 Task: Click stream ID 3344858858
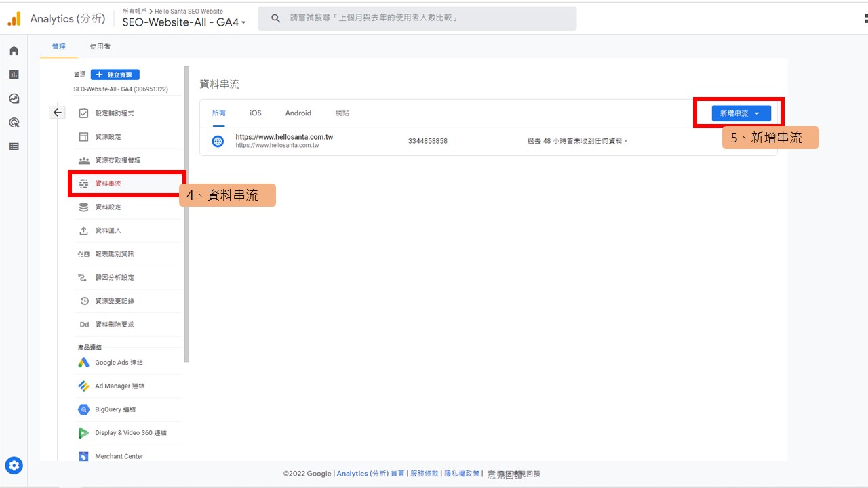[428, 141]
